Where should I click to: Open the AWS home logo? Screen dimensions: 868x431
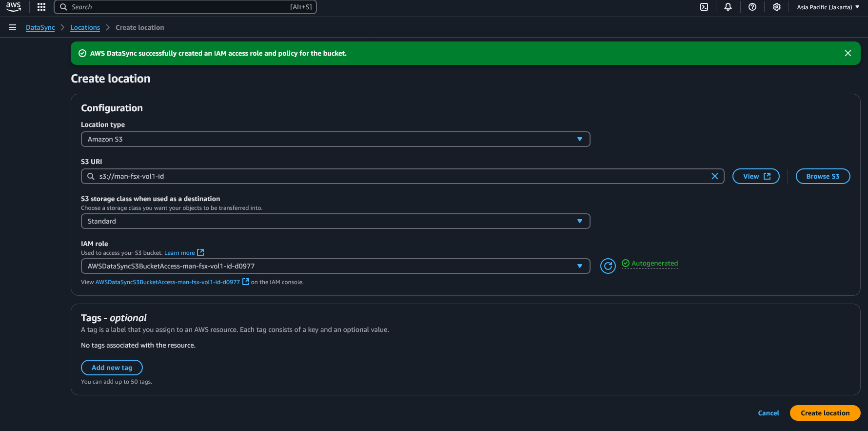(x=13, y=7)
